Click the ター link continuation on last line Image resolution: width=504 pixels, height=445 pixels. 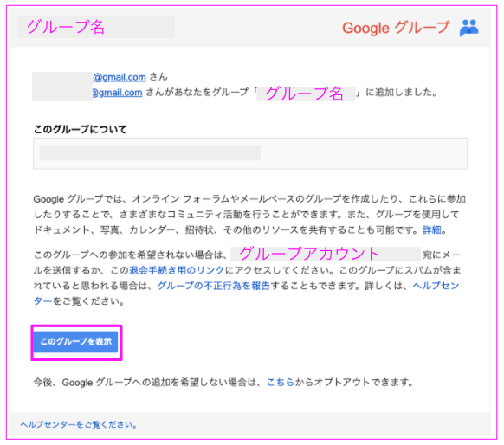pyautogui.click(x=42, y=301)
